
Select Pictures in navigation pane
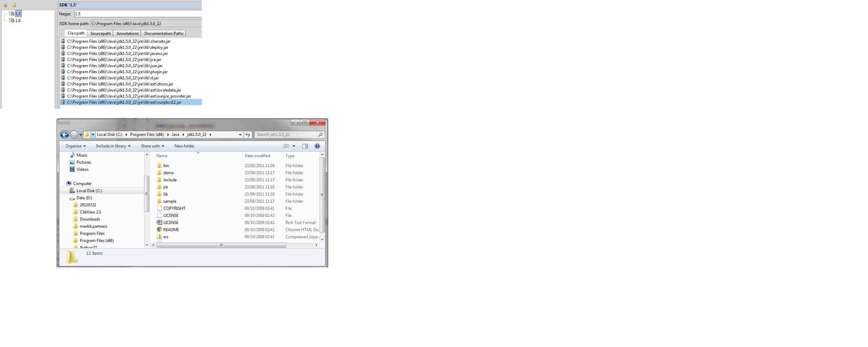[x=80, y=162]
